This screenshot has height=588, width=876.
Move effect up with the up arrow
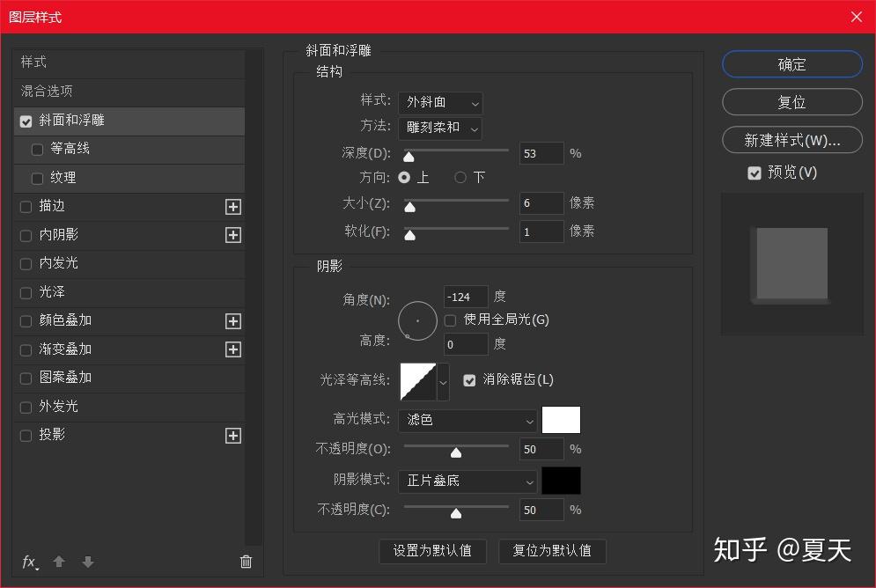click(59, 562)
